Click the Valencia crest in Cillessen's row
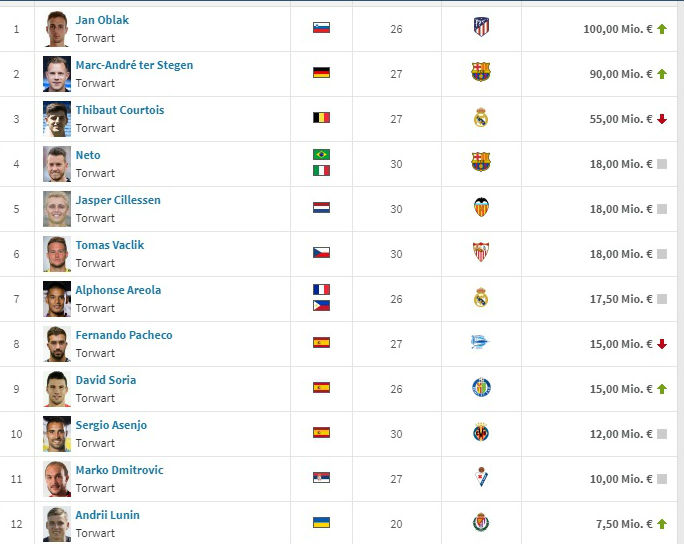This screenshot has width=684, height=544. [x=481, y=208]
